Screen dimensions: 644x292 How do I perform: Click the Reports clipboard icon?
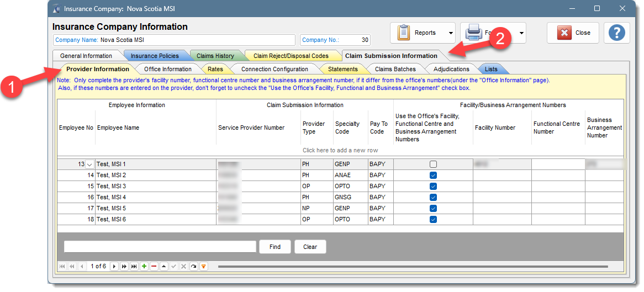[x=404, y=33]
